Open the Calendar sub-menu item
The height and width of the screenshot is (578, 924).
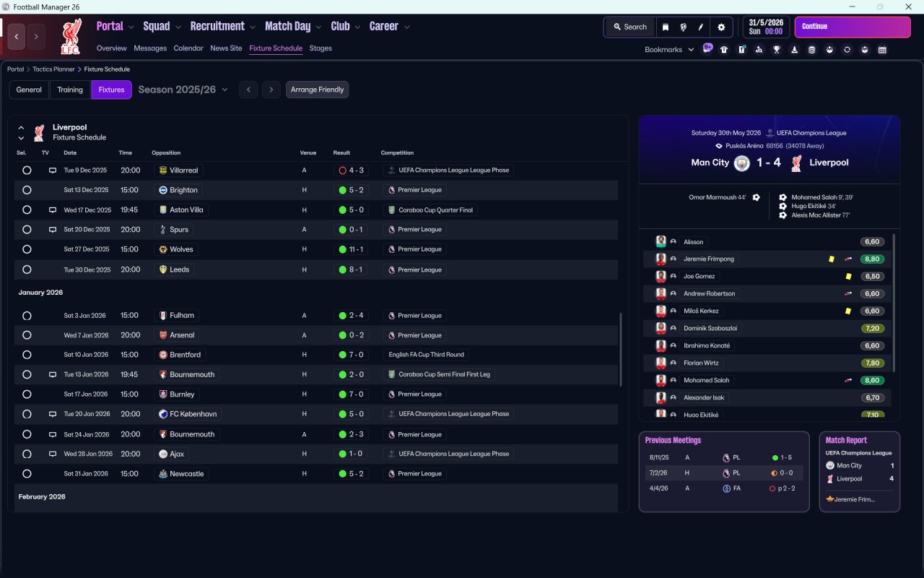(188, 48)
